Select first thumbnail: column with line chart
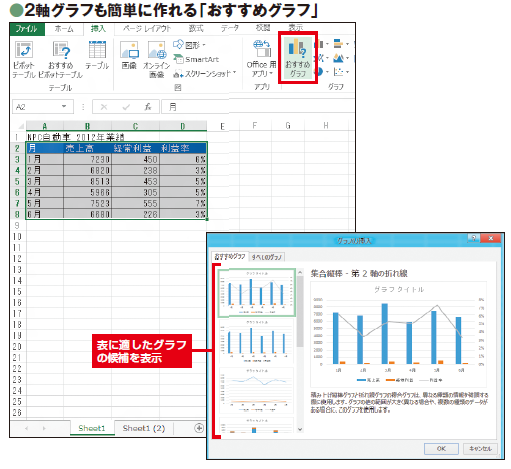 click(257, 293)
